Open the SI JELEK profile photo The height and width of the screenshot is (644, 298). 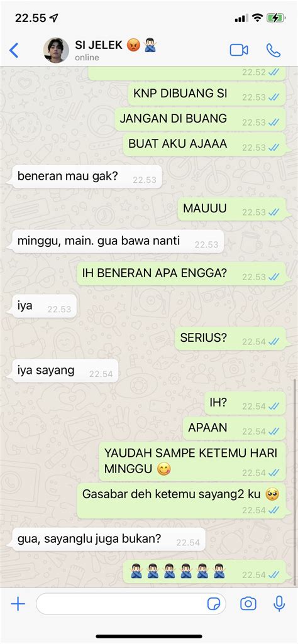tap(56, 50)
